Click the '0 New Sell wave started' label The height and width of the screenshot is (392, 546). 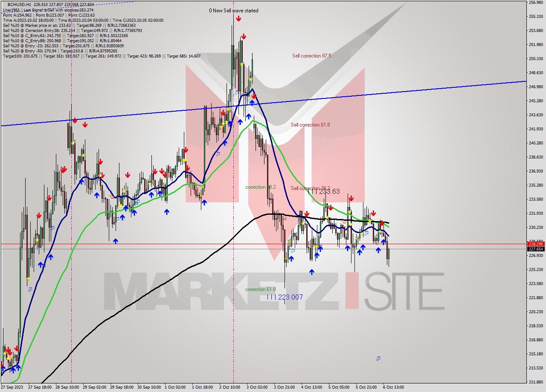click(233, 11)
